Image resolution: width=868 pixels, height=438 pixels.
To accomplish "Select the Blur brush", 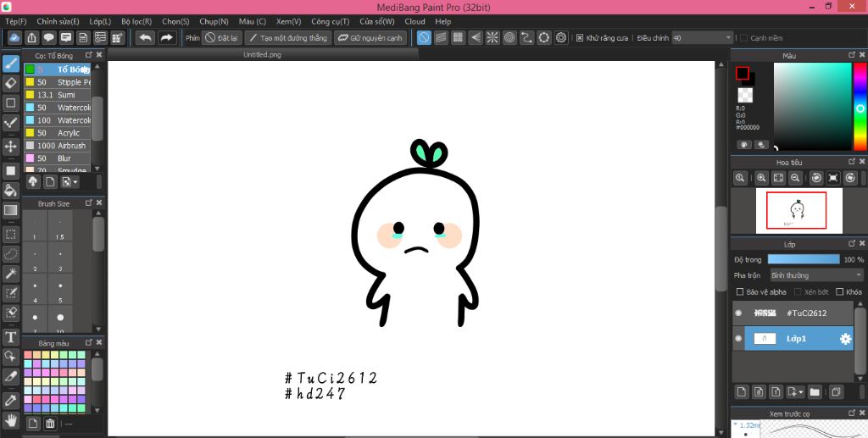I will pyautogui.click(x=57, y=158).
